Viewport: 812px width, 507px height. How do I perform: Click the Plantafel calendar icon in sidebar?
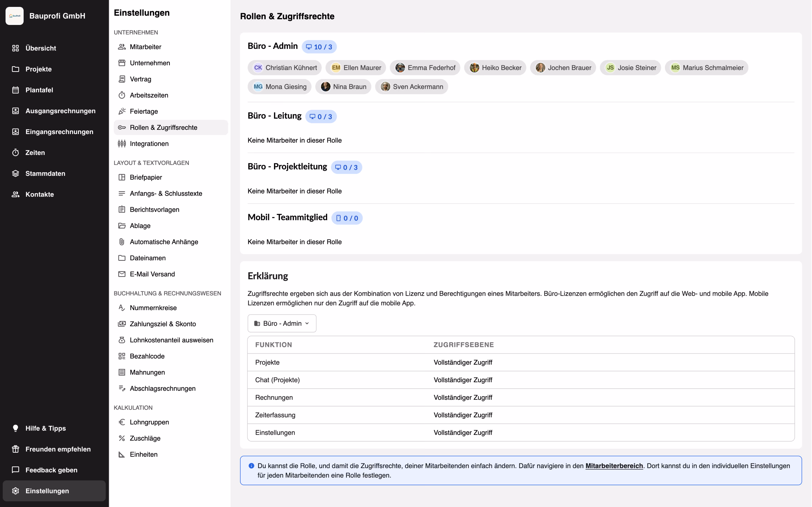pos(15,90)
